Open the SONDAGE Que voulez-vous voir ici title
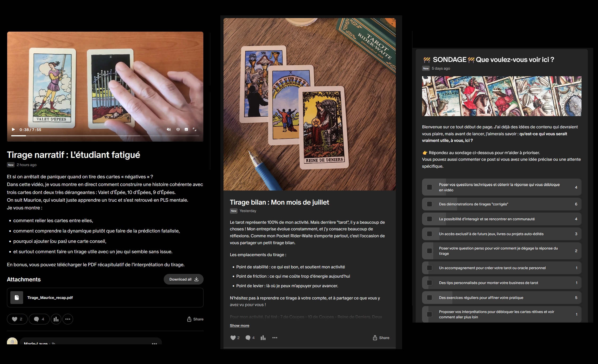This screenshot has width=598, height=364. [x=488, y=60]
